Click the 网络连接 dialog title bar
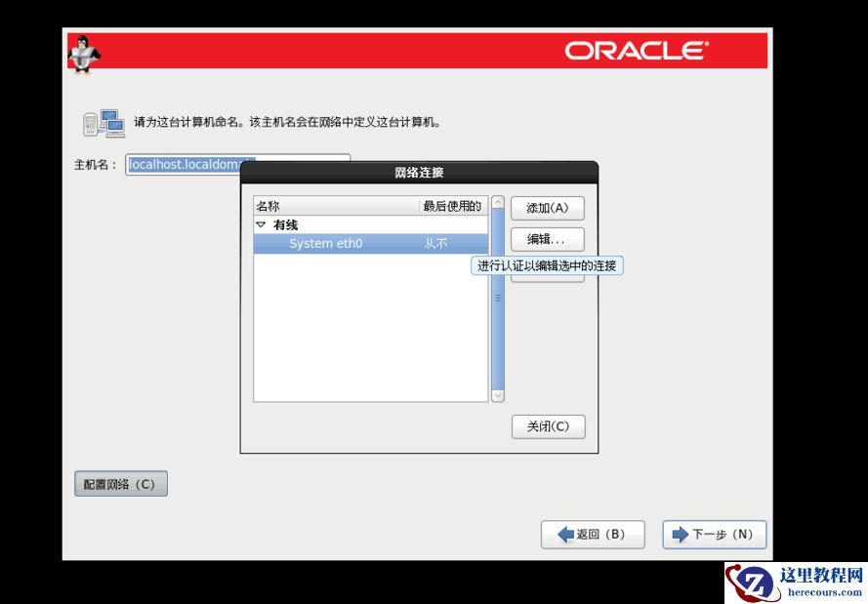The width and height of the screenshot is (868, 604). coord(419,173)
